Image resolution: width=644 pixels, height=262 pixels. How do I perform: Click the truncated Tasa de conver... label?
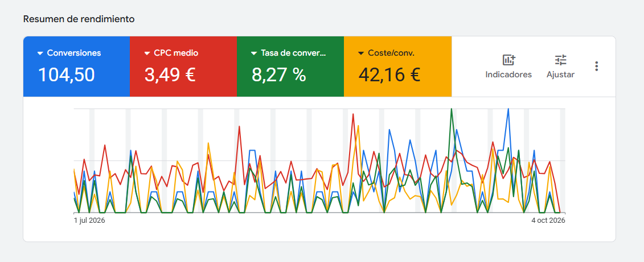click(293, 53)
